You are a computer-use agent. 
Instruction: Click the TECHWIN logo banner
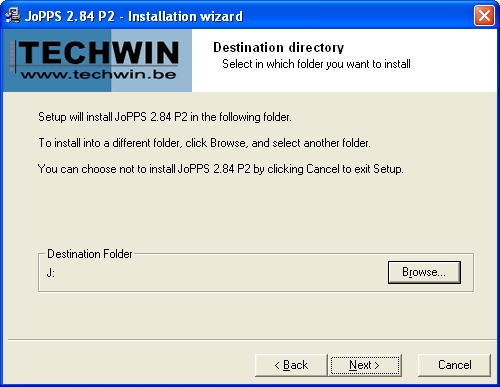pos(97,60)
